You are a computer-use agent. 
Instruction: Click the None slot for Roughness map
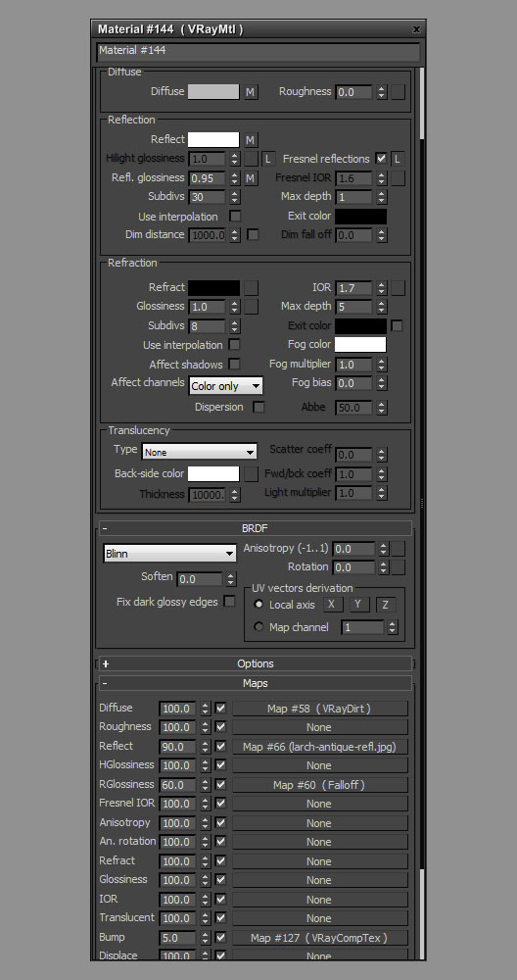319,727
